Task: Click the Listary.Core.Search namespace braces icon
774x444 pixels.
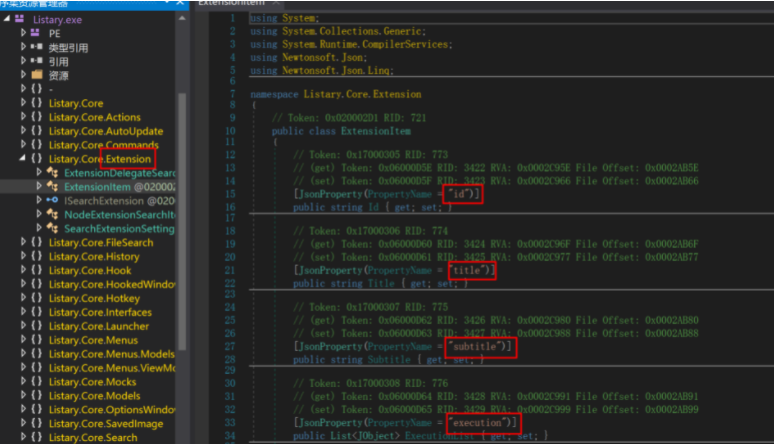Action: (37, 437)
